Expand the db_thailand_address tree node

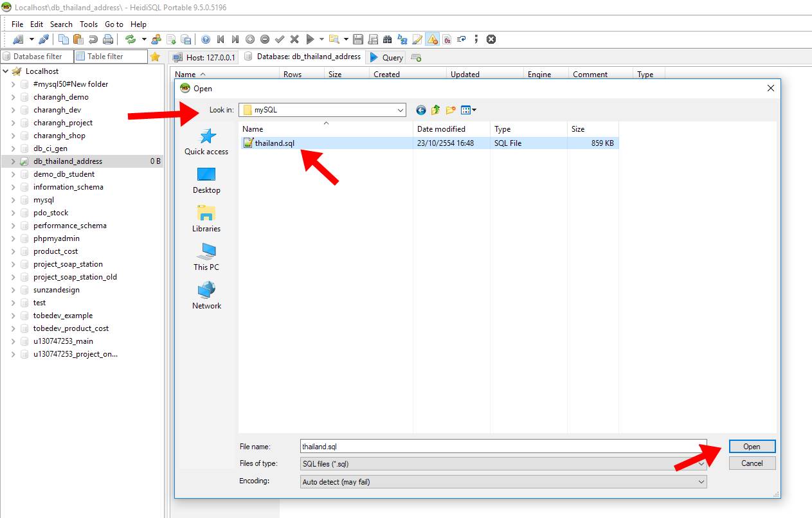(x=14, y=161)
